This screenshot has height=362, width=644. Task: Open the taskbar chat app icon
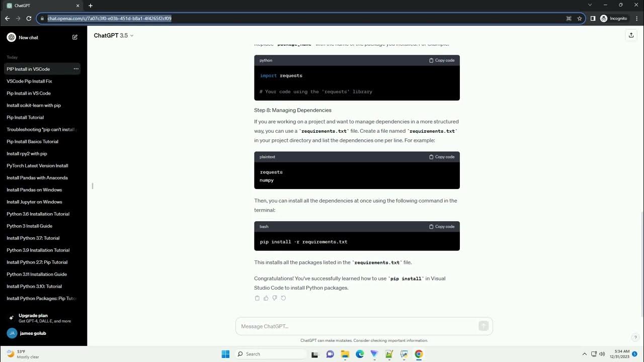tap(330, 354)
